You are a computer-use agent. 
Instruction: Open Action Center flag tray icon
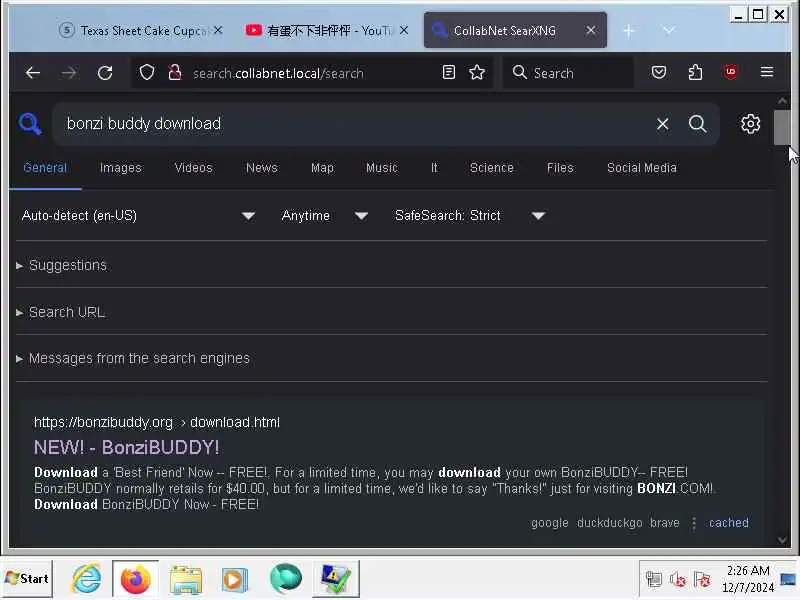(702, 579)
